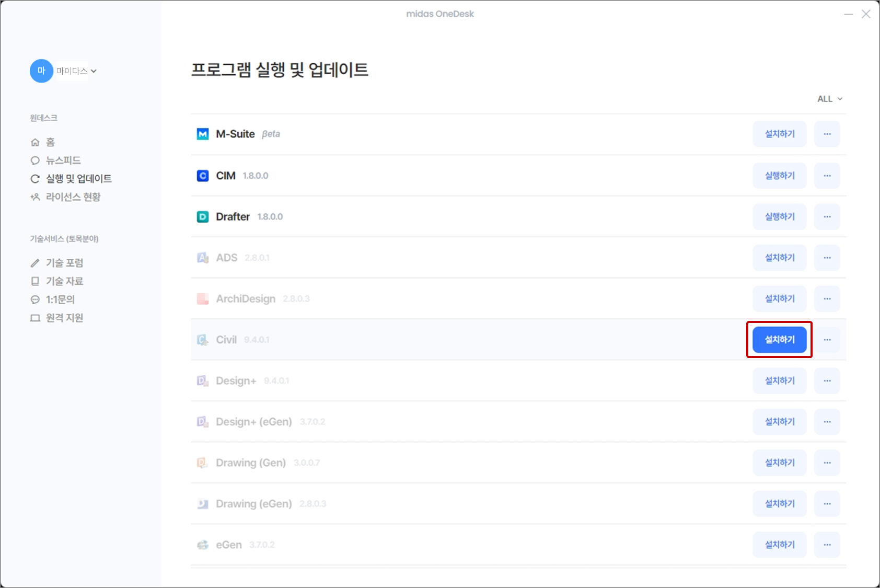Open more options for Design+ 9.4.0.1
This screenshot has width=880, height=588.
coord(827,381)
